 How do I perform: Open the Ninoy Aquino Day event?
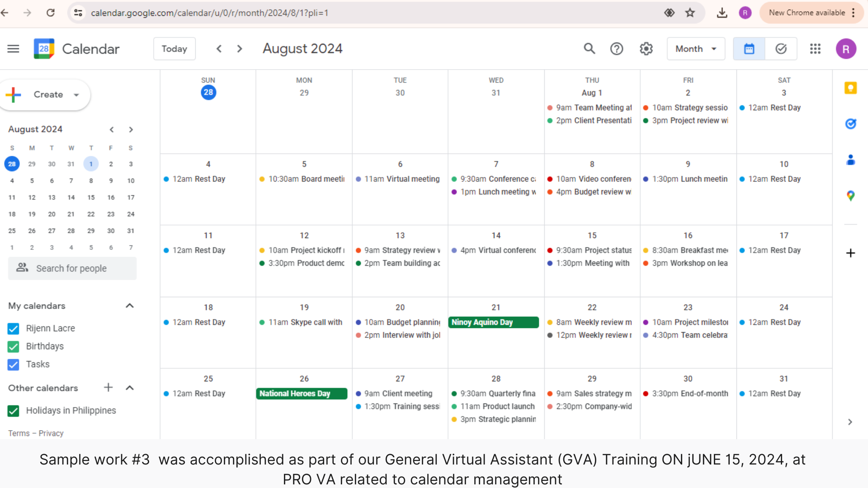(x=493, y=322)
